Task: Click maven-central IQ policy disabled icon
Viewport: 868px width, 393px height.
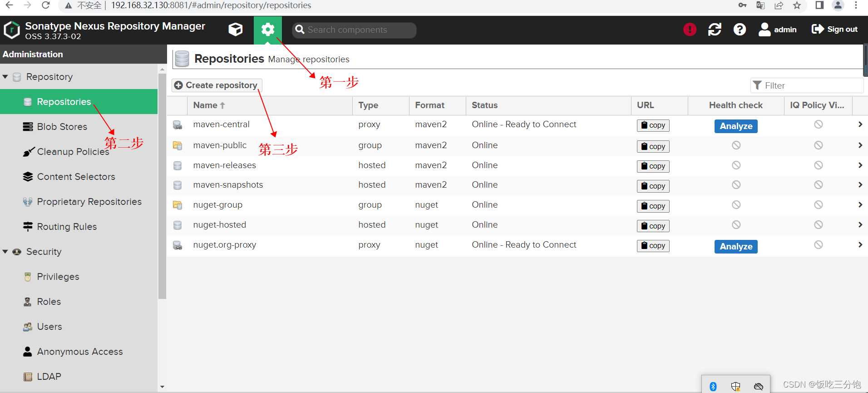Action: pyautogui.click(x=818, y=124)
